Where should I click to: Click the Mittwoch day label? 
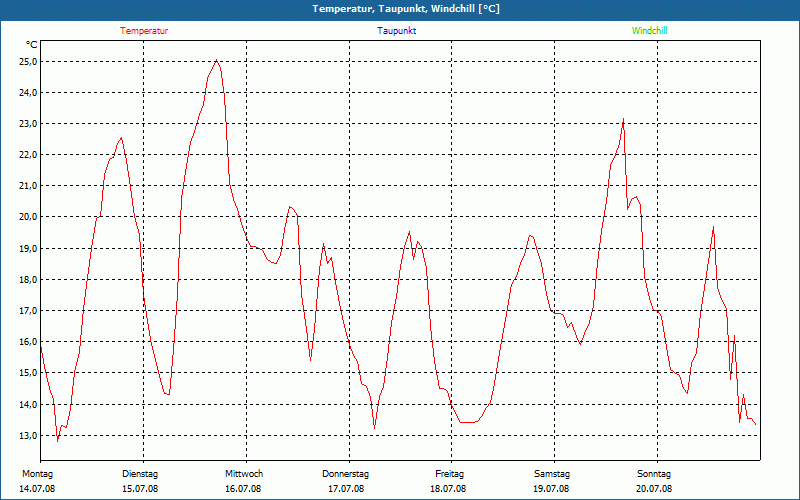pyautogui.click(x=244, y=474)
